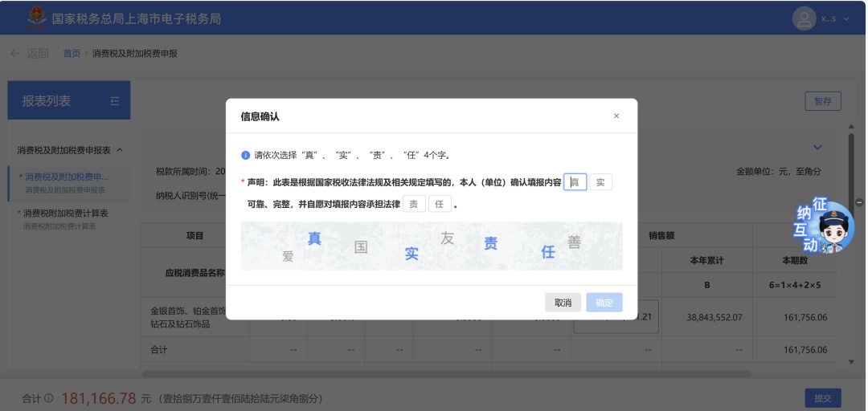Select the 消费税及附加税费申报表 item in the sidebar
This screenshot has height=411, width=868.
click(x=66, y=177)
